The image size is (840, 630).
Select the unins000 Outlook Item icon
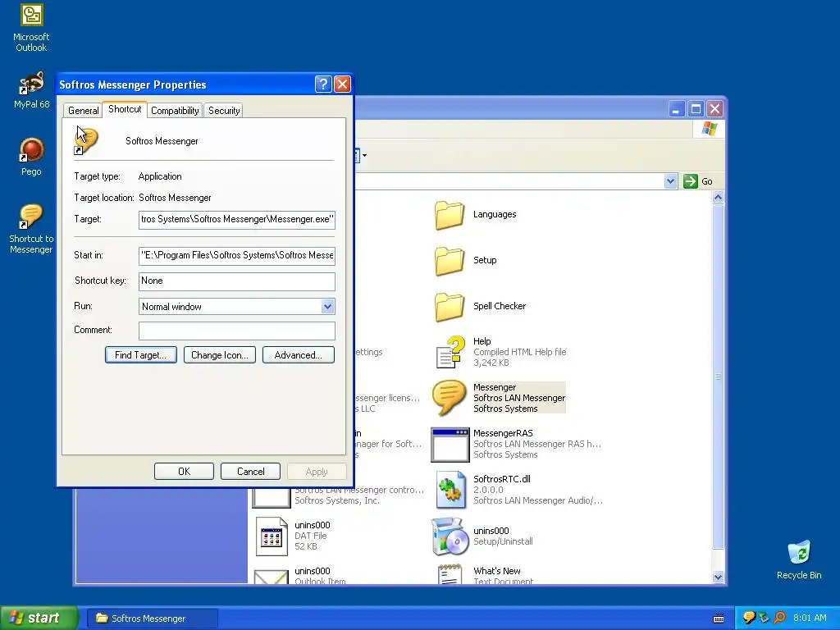tap(271, 576)
